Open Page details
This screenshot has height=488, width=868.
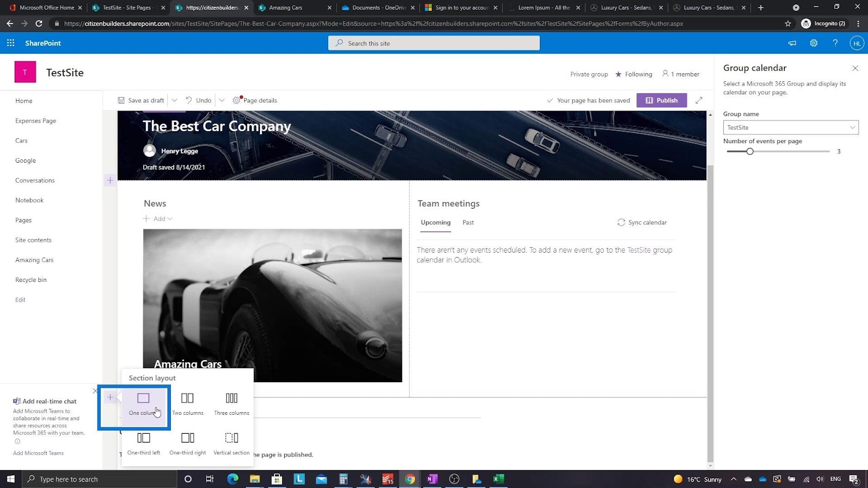pos(254,100)
